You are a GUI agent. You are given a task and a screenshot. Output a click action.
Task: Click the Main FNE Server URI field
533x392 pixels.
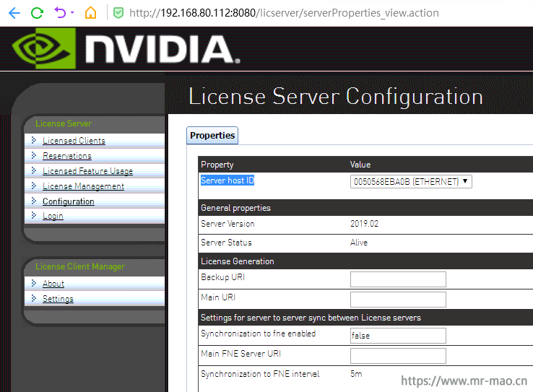[x=398, y=356]
